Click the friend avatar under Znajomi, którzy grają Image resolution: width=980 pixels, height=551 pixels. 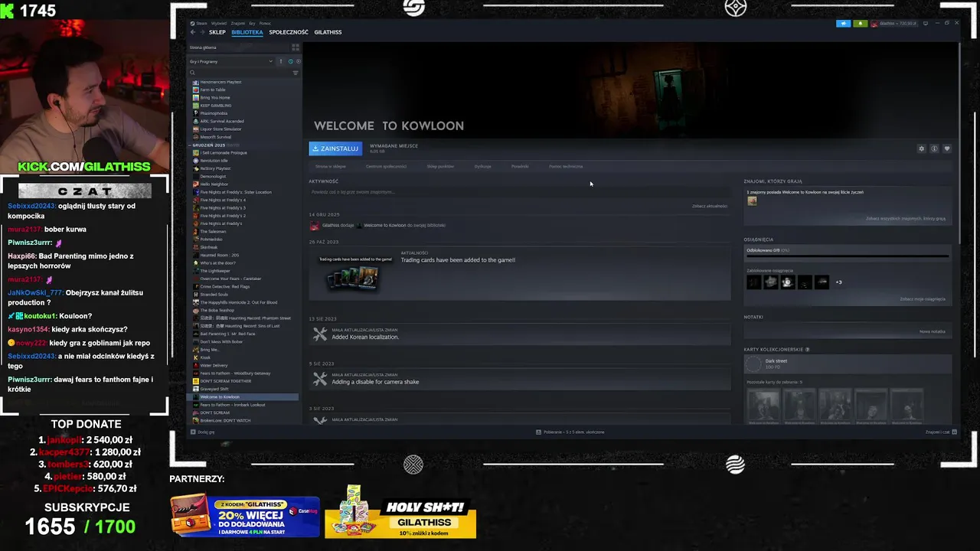(x=752, y=201)
